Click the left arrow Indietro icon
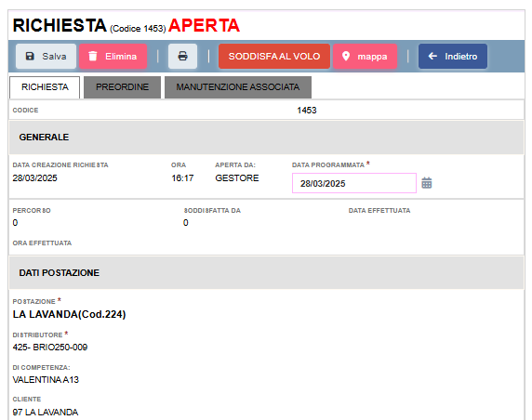 432,57
